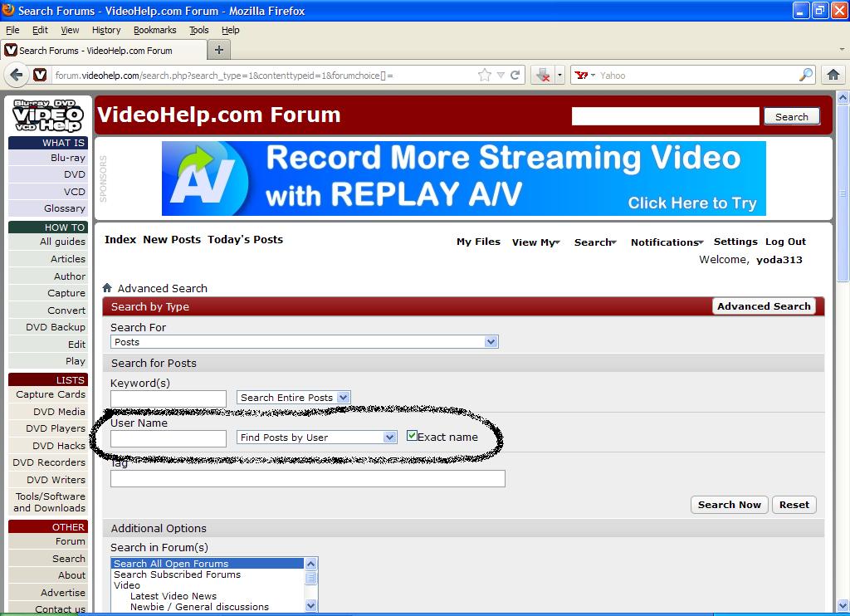Viewport: 850px width, 616px height.
Task: Click the Replay A/V banner advertisement
Action: click(463, 178)
